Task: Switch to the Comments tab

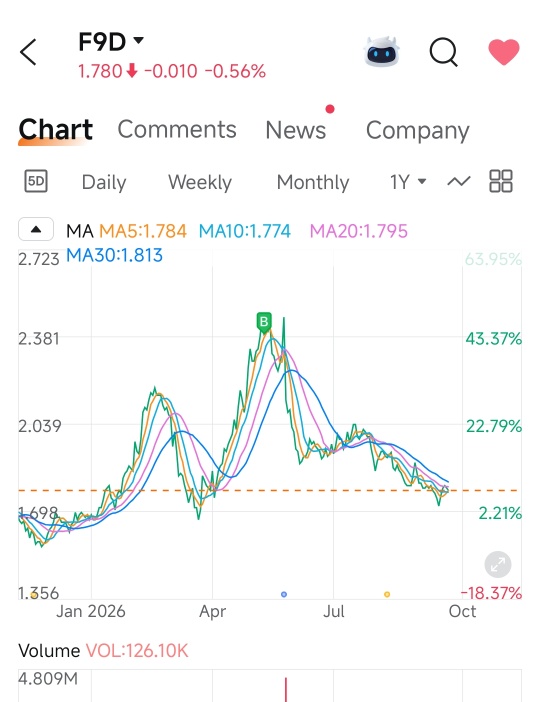Action: coord(177,130)
